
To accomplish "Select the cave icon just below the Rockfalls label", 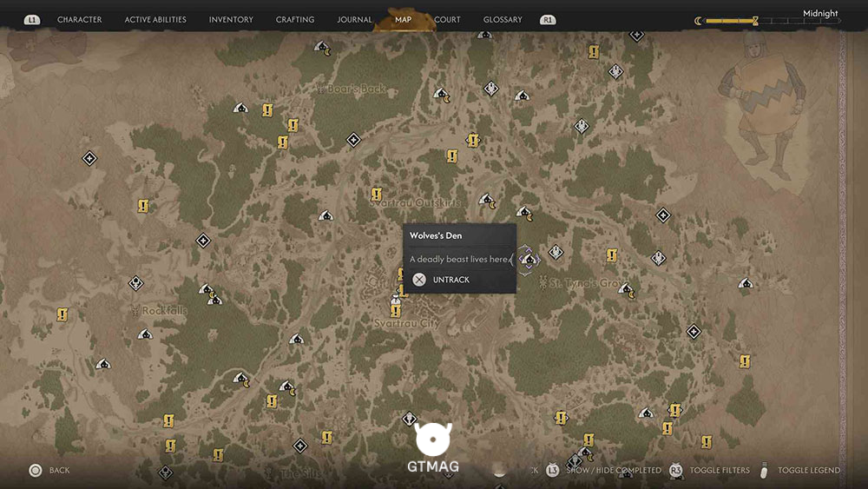I will pos(145,334).
